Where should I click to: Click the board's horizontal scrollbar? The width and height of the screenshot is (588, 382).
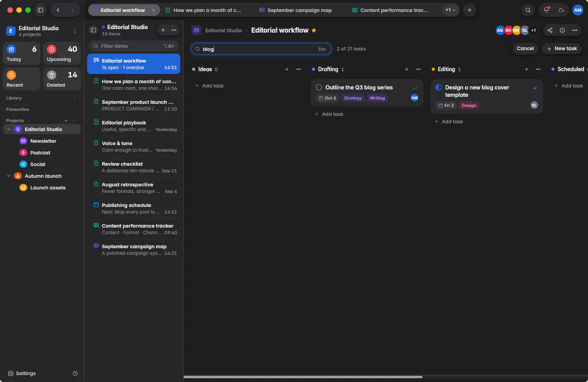(303, 377)
